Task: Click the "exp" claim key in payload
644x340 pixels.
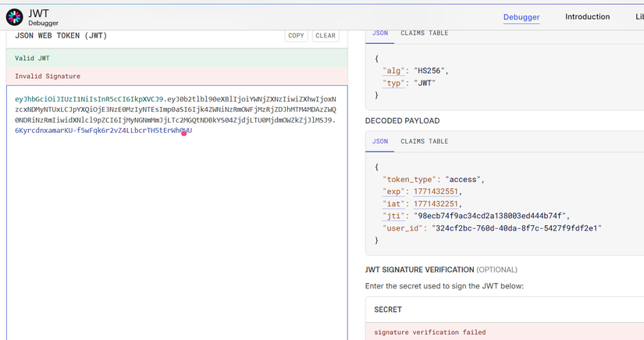Action: (x=393, y=191)
